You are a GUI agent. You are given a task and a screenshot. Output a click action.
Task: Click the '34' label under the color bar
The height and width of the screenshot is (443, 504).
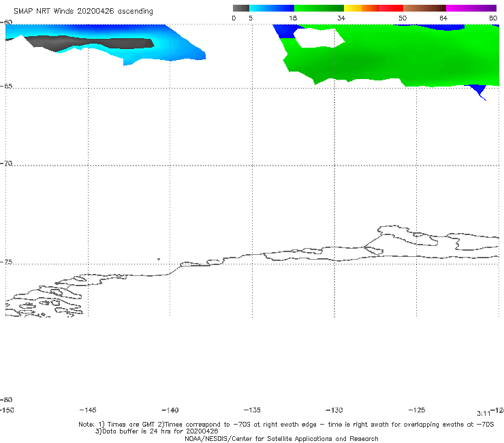click(x=341, y=18)
